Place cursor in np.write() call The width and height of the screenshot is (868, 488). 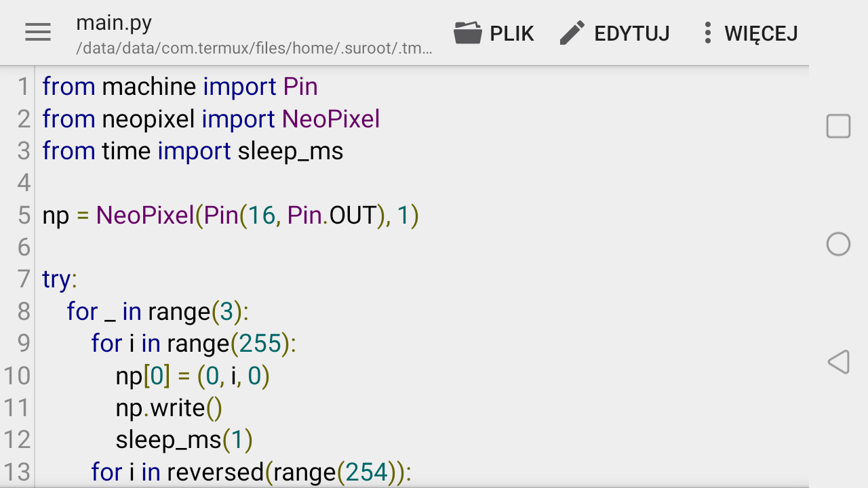tap(169, 408)
